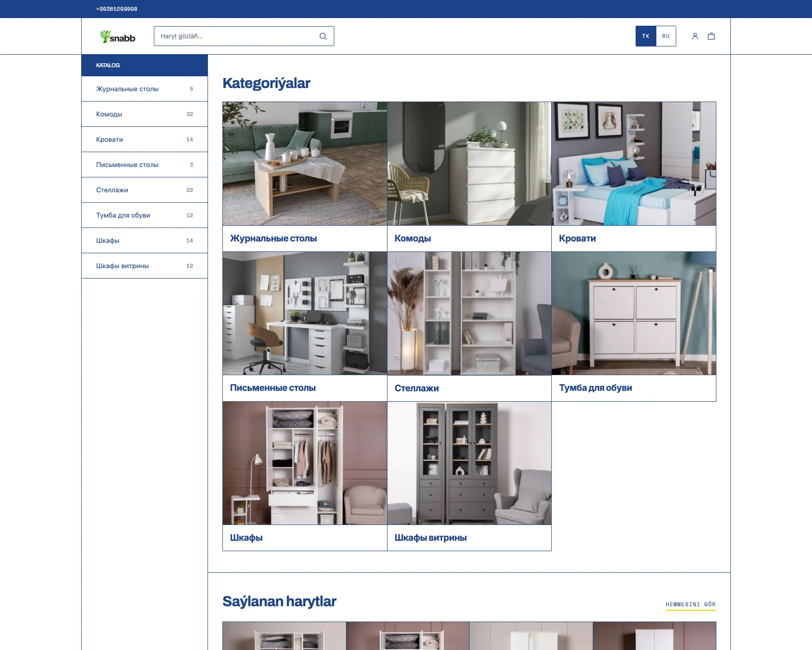Click the KATALOG header
Image resolution: width=812 pixels, height=650 pixels.
click(144, 65)
